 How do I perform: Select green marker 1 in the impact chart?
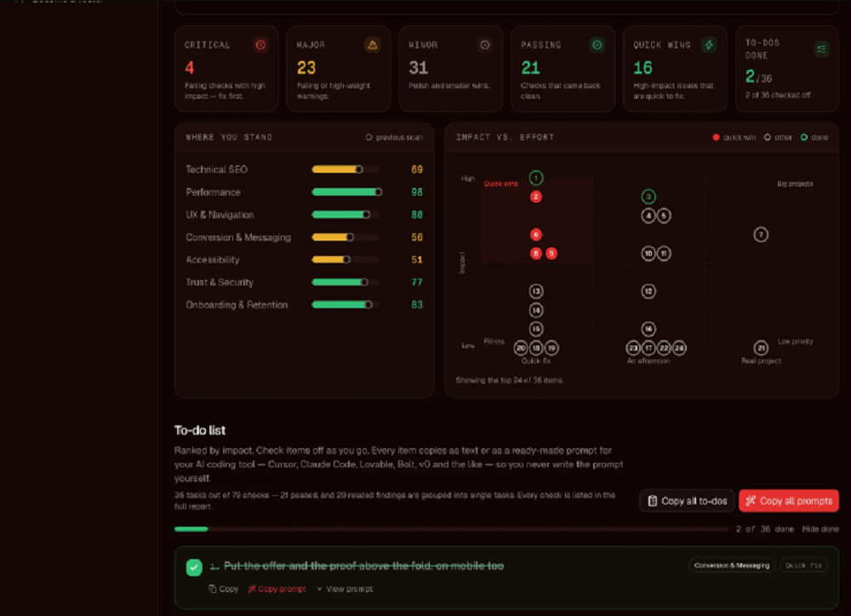pyautogui.click(x=535, y=178)
